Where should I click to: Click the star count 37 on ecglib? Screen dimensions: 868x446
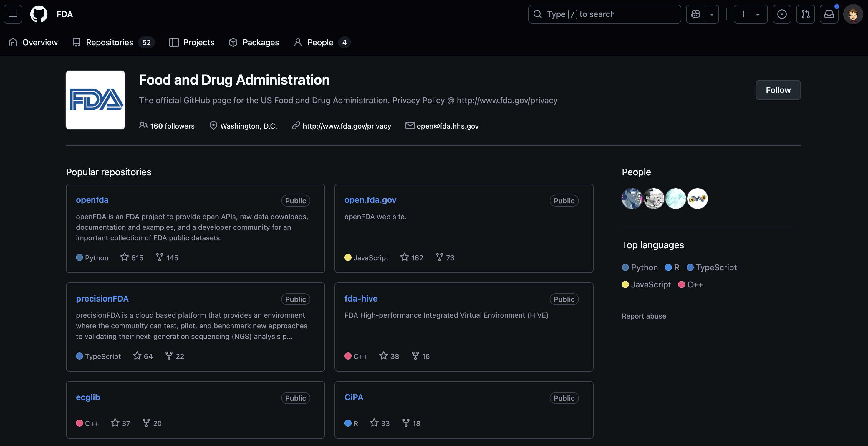coord(120,423)
